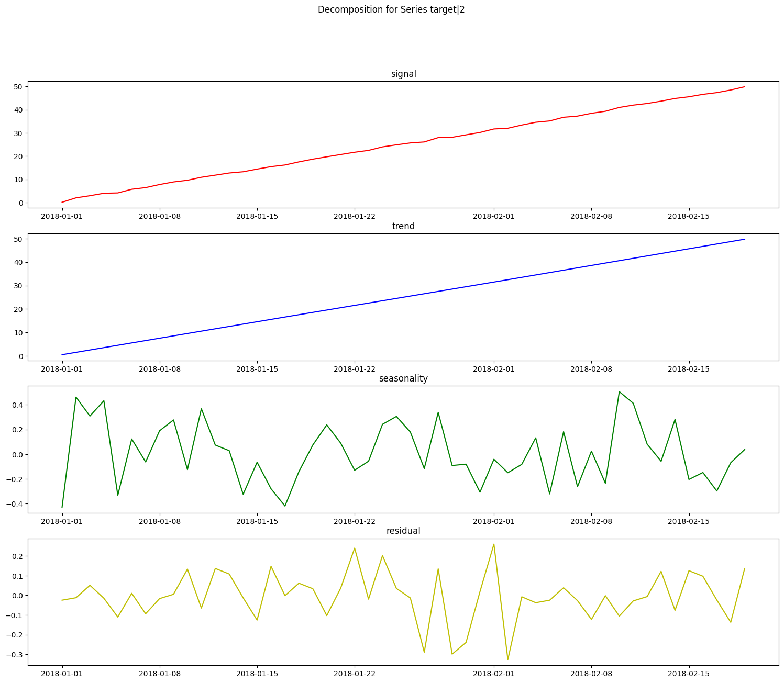Select the "0.2" y-tick on seasonality plot

16,430
